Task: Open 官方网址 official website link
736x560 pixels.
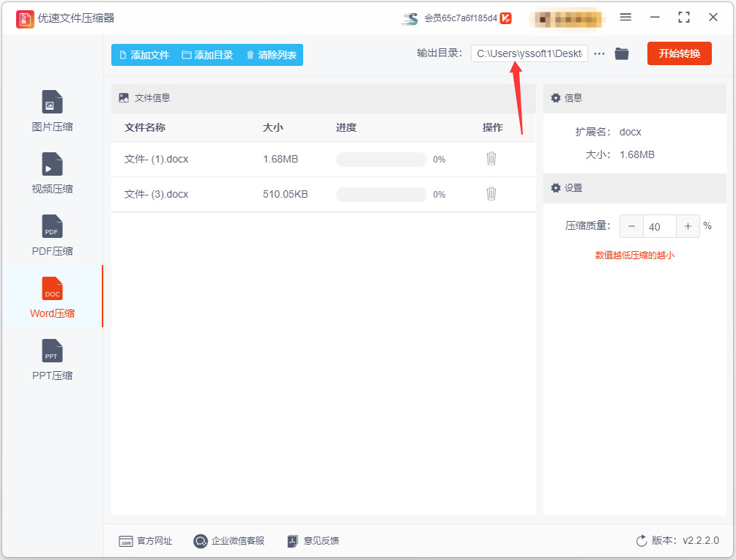Action: [146, 541]
